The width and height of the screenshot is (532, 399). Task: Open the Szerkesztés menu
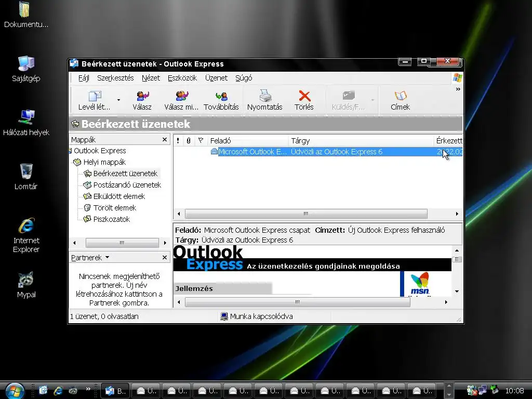click(115, 78)
